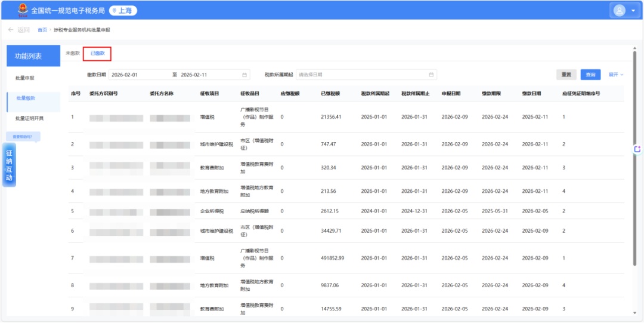Open 批量申报 in the function list
Image resolution: width=644 pixels, height=323 pixels.
pos(25,78)
